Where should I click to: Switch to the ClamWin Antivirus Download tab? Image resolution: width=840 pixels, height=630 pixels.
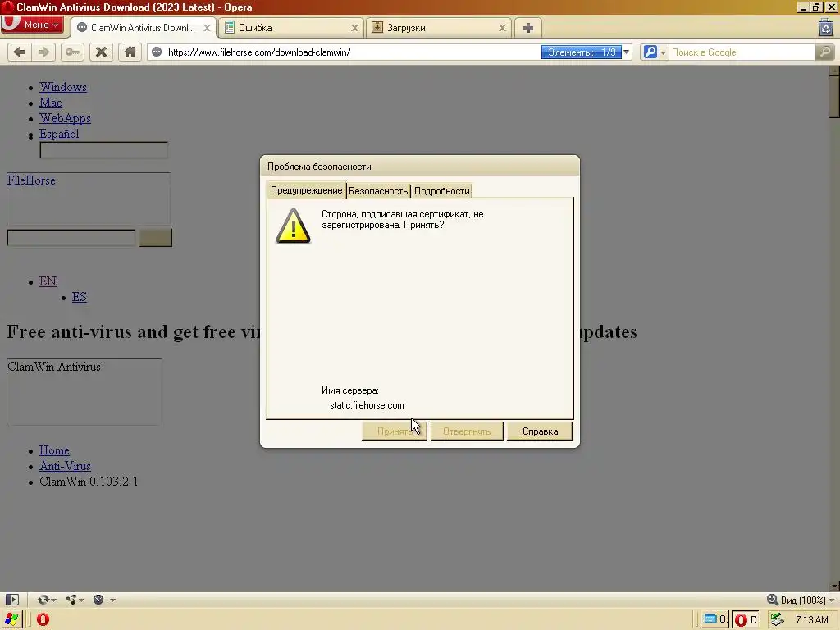(143, 28)
